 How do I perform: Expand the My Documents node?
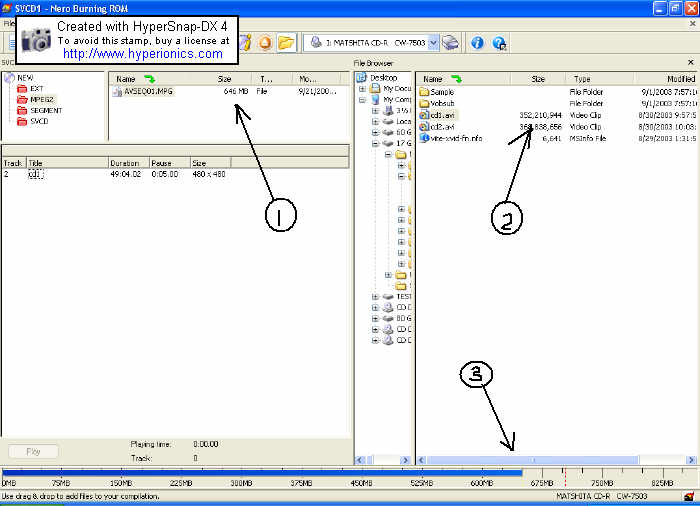[x=362, y=89]
